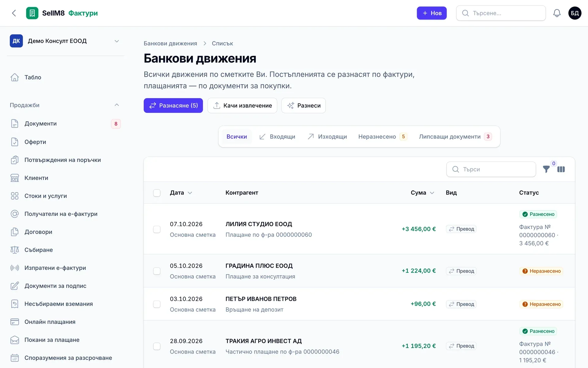The height and width of the screenshot is (368, 588).
Task: Go to Табло in sidebar
Action: [65, 77]
